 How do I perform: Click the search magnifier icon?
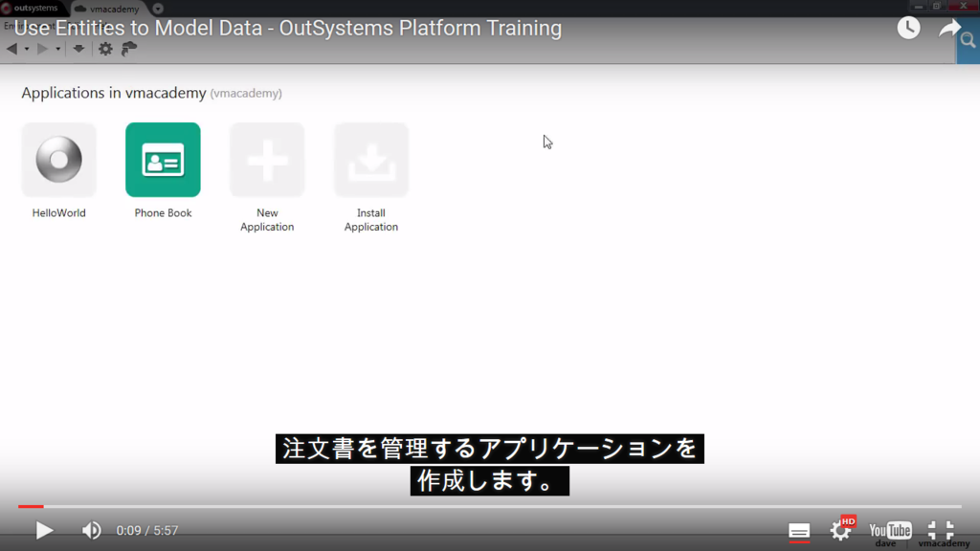click(x=969, y=41)
